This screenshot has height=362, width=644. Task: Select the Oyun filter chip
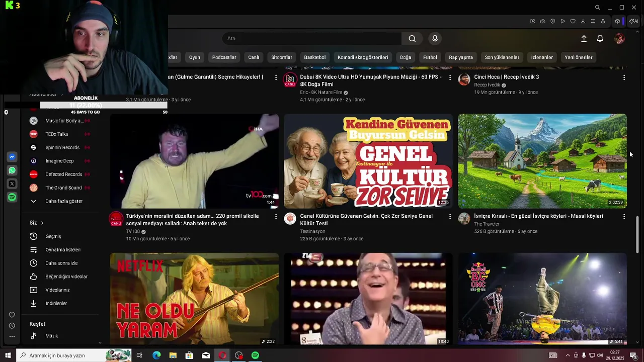click(x=195, y=57)
